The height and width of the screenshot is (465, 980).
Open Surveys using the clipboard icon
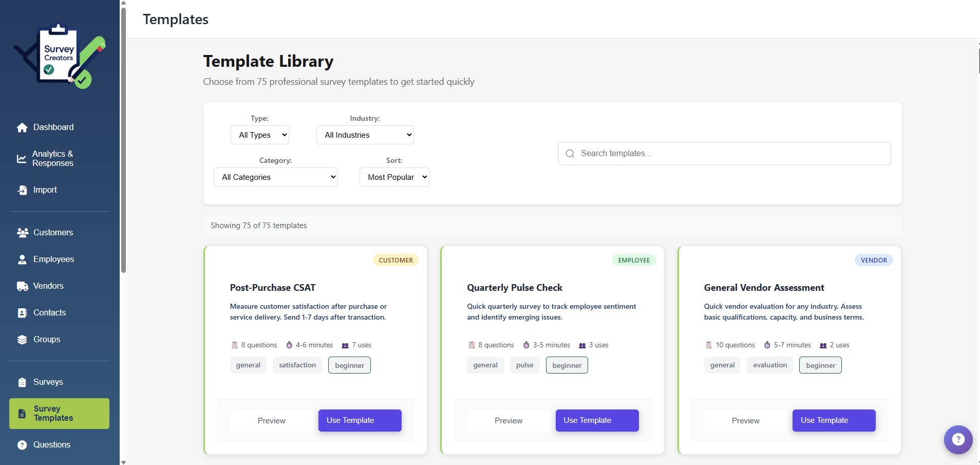23,382
